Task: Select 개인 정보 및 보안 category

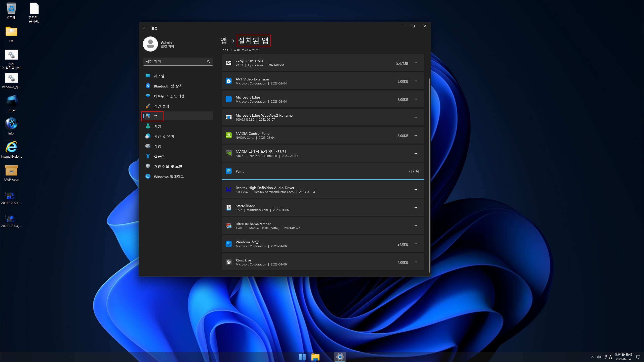Action: pyautogui.click(x=168, y=166)
